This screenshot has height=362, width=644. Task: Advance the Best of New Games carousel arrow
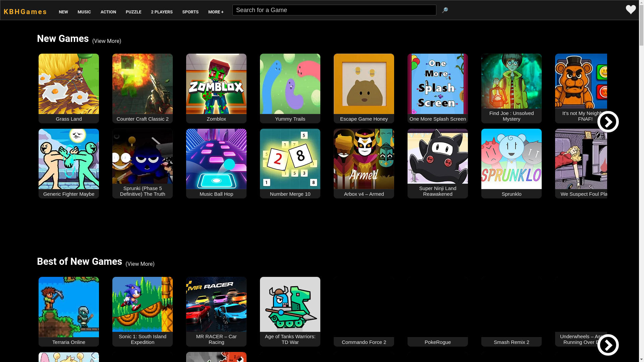608,345
